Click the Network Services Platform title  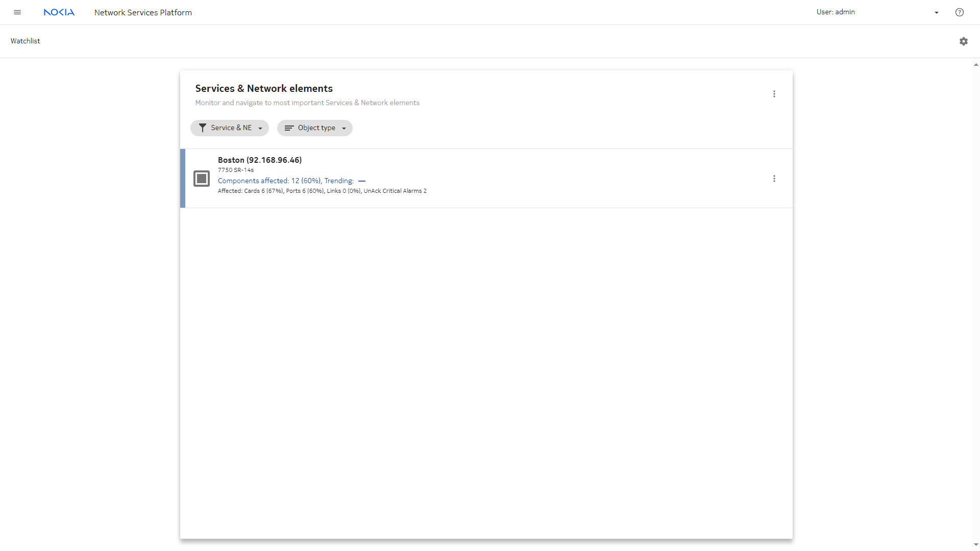(x=143, y=12)
